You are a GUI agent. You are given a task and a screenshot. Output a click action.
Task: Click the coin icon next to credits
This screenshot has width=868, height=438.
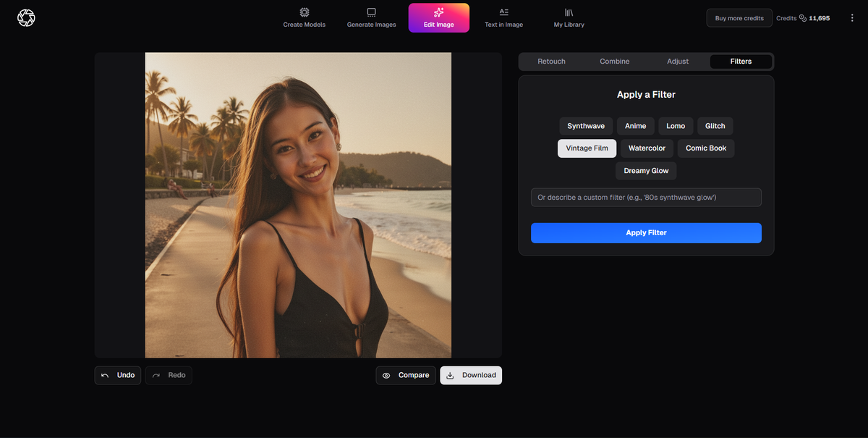[x=803, y=18]
